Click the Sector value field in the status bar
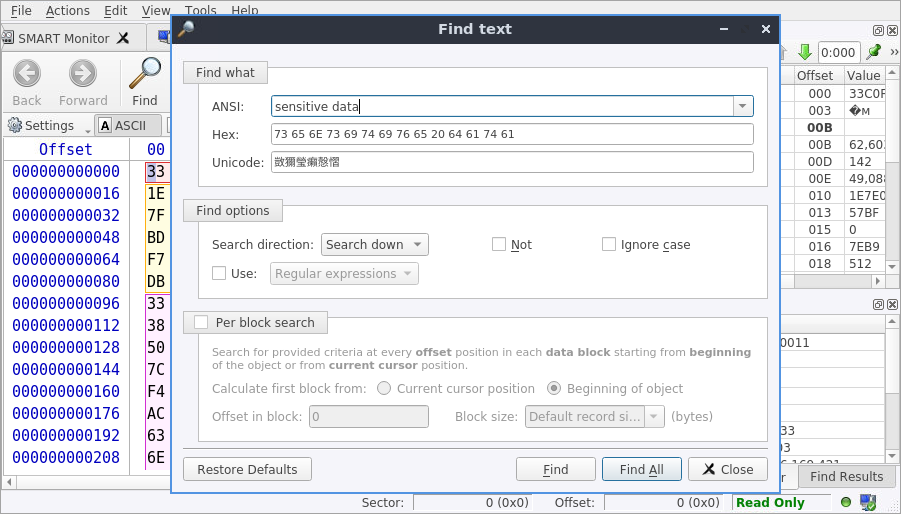 pos(472,503)
